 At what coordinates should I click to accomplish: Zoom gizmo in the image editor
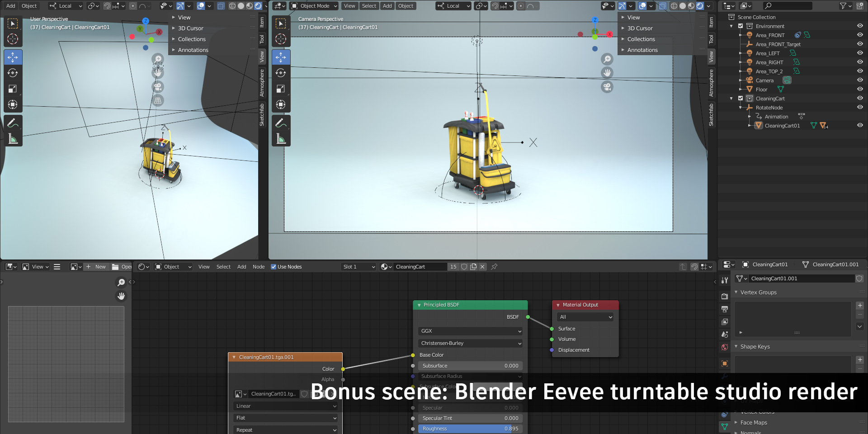[x=121, y=283]
